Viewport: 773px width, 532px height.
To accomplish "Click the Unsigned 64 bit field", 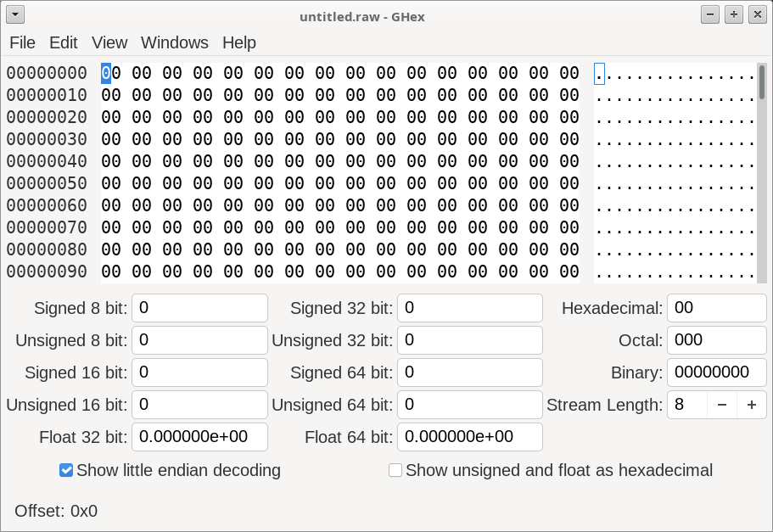I will click(470, 405).
